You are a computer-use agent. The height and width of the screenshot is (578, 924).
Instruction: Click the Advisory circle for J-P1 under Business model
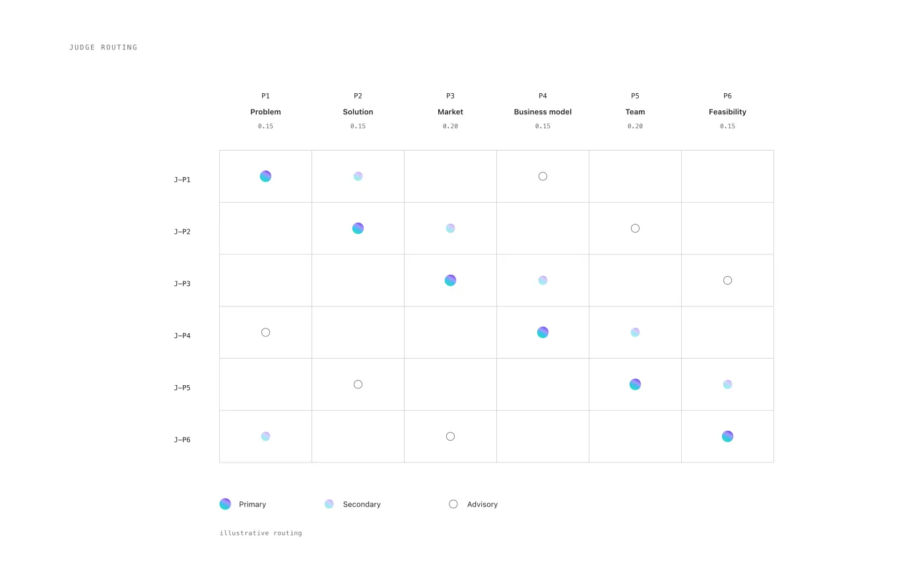pyautogui.click(x=543, y=176)
